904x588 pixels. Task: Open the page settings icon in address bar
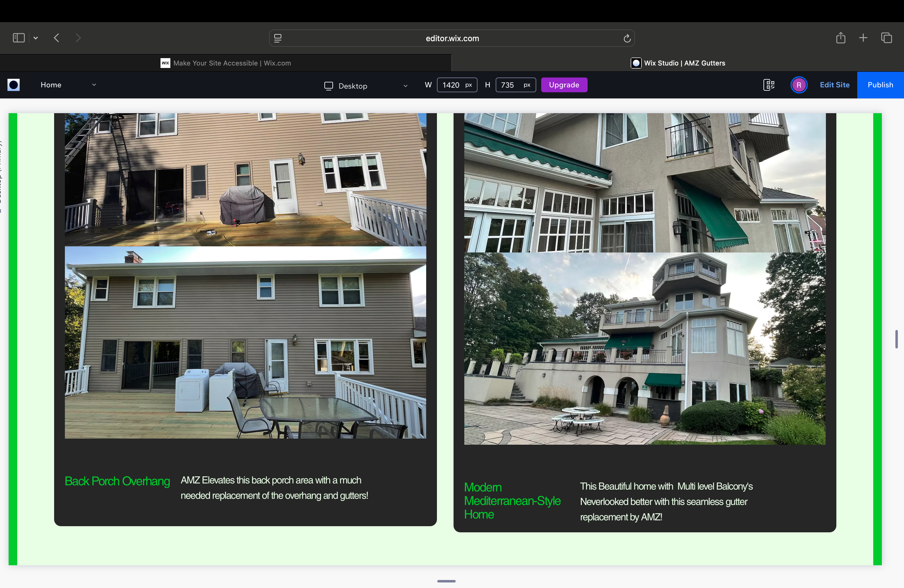point(278,38)
